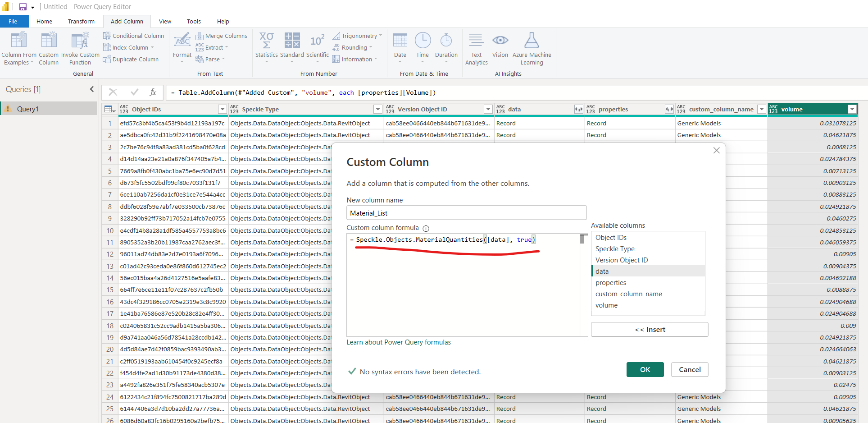Click the Date column tool
868x423 pixels.
click(400, 47)
